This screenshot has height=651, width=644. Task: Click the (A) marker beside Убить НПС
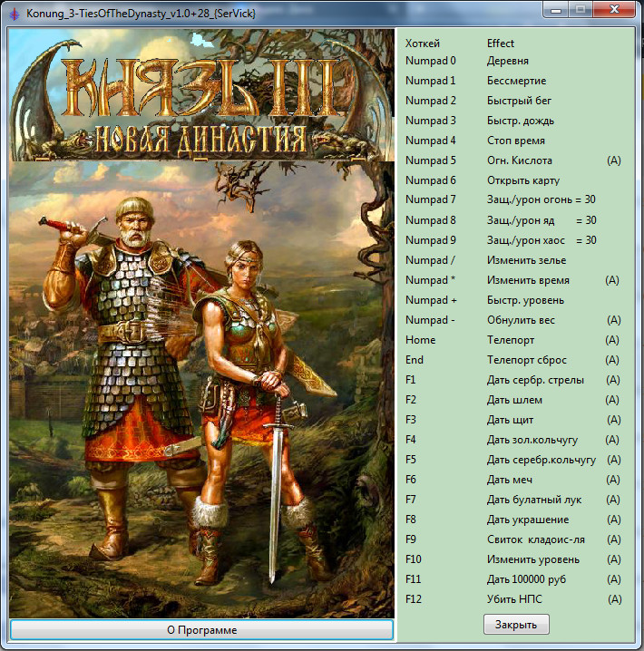tap(614, 599)
